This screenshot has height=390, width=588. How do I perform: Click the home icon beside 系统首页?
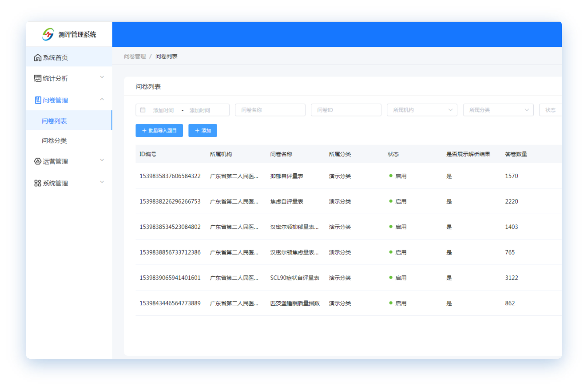coord(38,58)
